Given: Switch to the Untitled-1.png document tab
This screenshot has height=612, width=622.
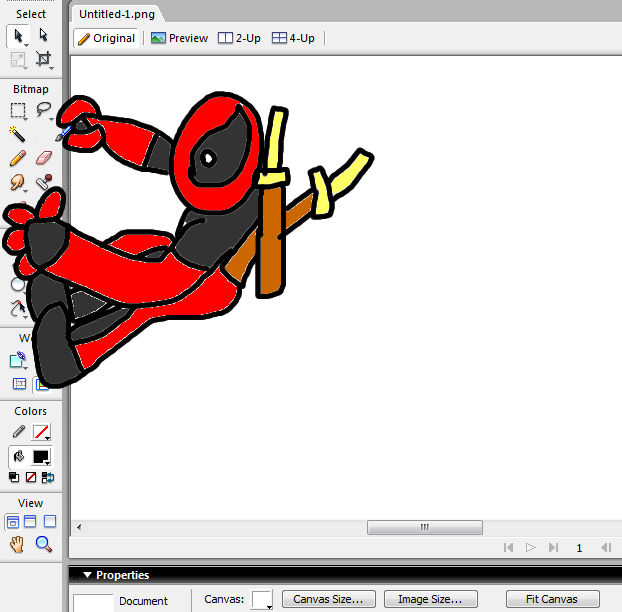Looking at the screenshot, I should coord(117,14).
